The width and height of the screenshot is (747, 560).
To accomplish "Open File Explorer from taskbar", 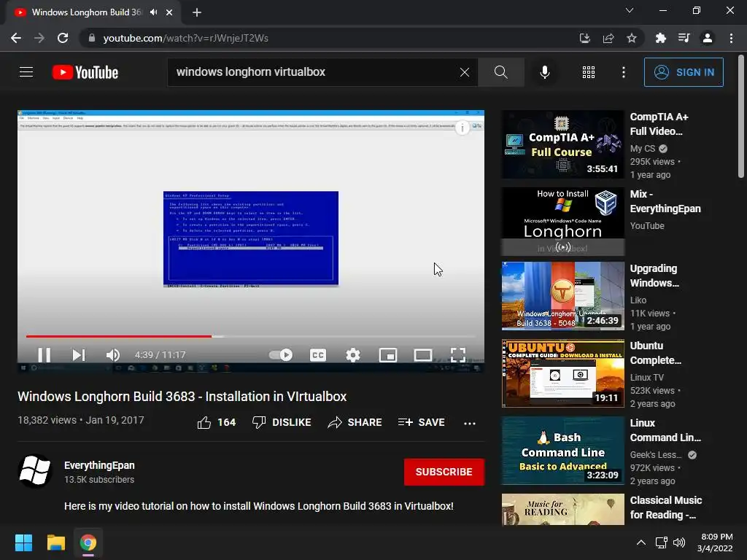I will coord(55,542).
